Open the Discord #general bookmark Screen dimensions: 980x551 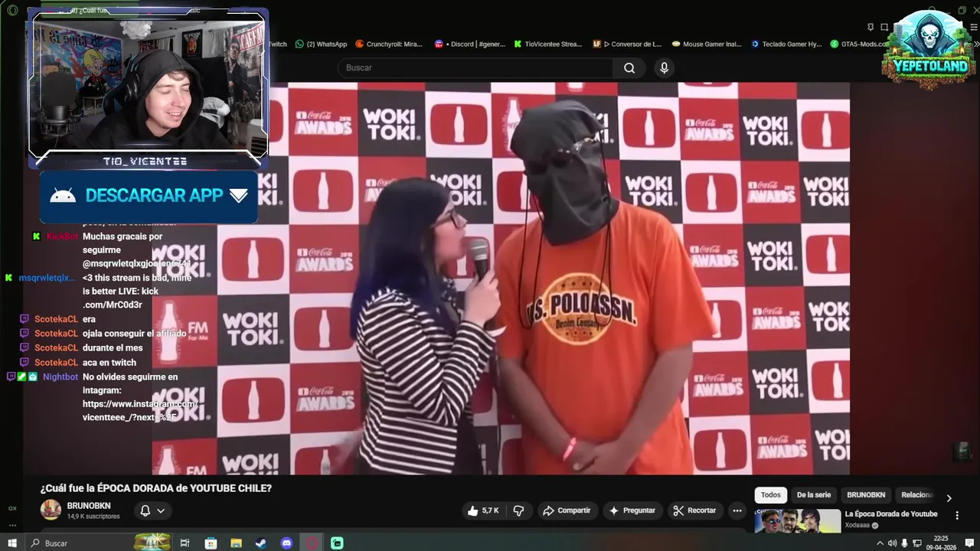tap(469, 44)
